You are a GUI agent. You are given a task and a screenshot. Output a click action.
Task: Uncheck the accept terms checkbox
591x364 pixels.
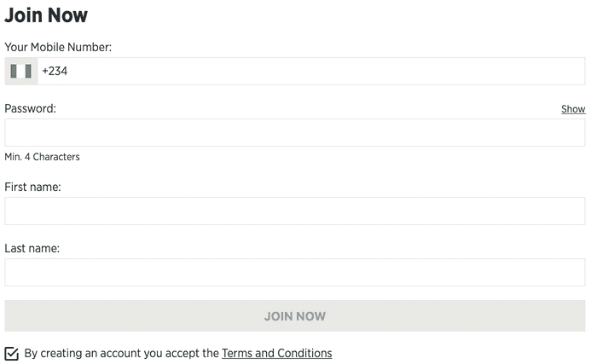[x=11, y=354]
